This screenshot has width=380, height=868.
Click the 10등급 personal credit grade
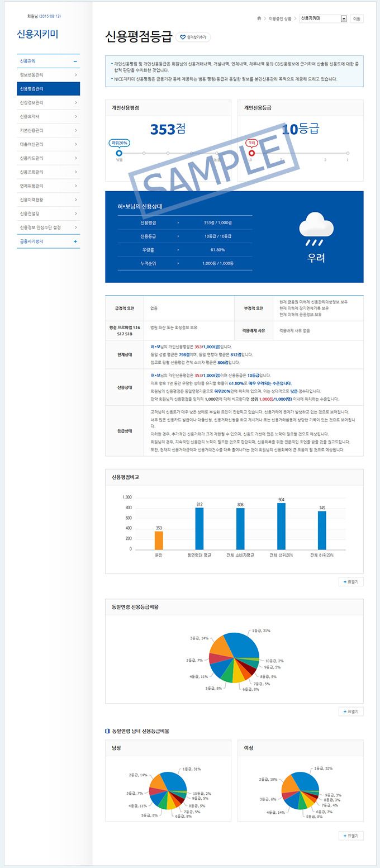pyautogui.click(x=300, y=129)
